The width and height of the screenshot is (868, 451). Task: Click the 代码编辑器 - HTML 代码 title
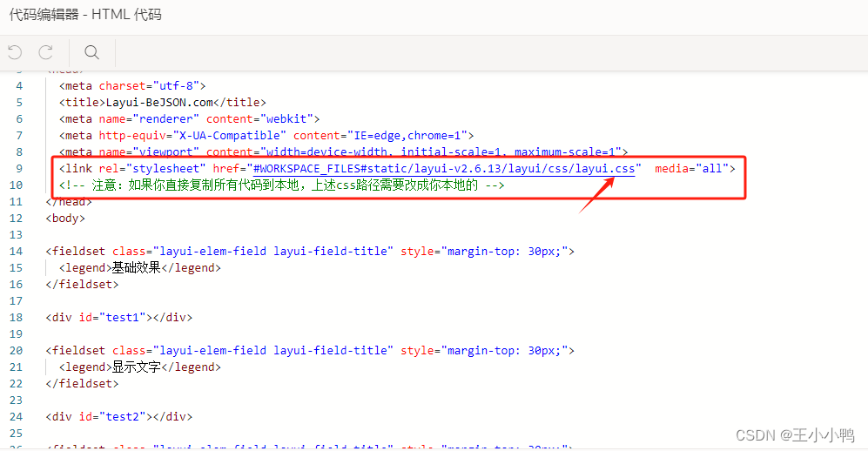[x=85, y=15]
